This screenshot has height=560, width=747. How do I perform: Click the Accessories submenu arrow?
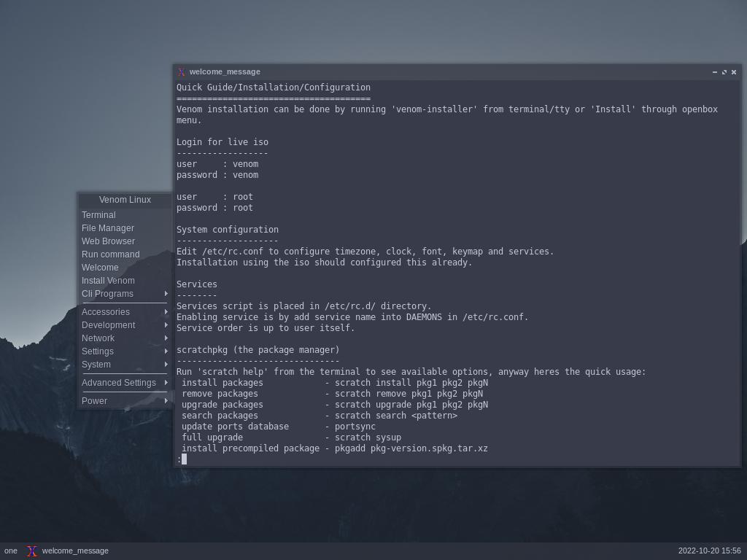tap(166, 311)
